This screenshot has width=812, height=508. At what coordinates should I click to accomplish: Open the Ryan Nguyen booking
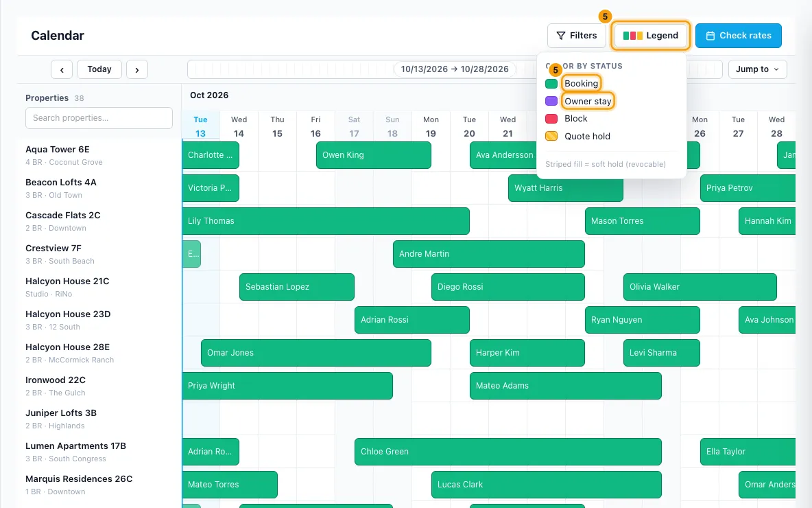pyautogui.click(x=642, y=320)
